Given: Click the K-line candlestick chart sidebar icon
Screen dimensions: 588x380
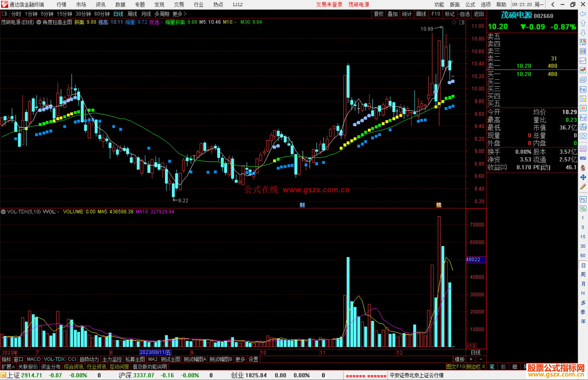Looking at the screenshot, I should pyautogui.click(x=583, y=70).
